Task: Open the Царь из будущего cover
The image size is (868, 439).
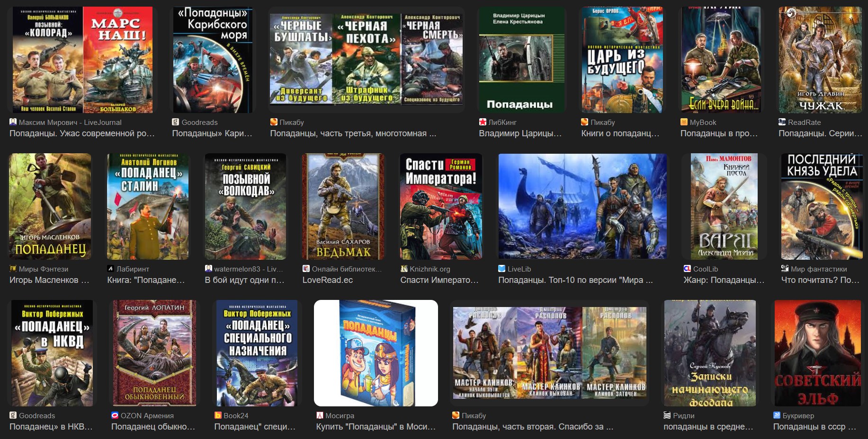Action: (x=622, y=60)
